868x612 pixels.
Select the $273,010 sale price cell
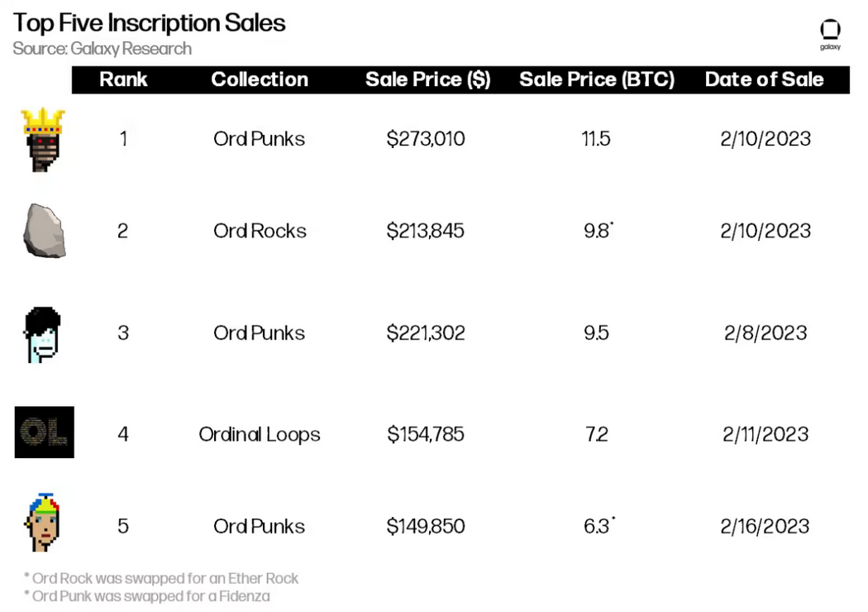[425, 138]
